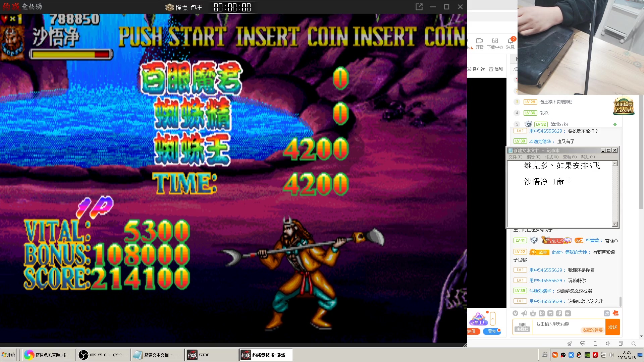Open Notepad 格式(O) menu

tap(552, 157)
